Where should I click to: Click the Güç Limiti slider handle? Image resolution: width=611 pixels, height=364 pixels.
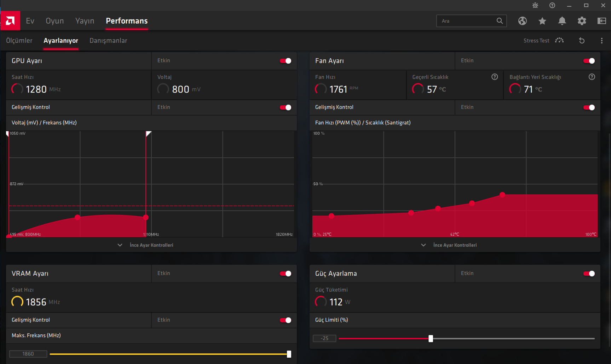tap(431, 339)
